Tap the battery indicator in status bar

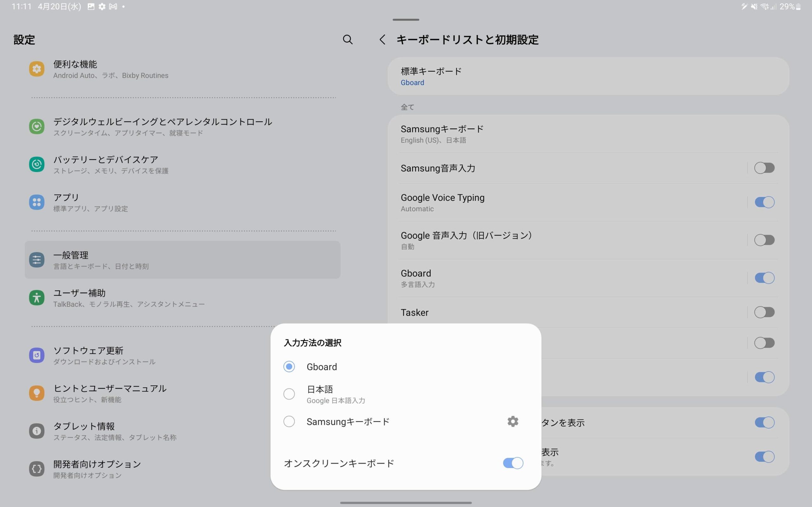[x=798, y=6]
